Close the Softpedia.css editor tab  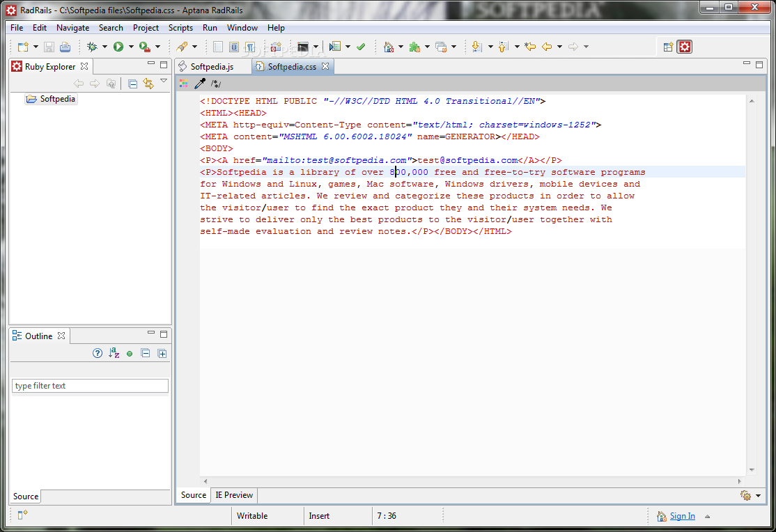325,66
